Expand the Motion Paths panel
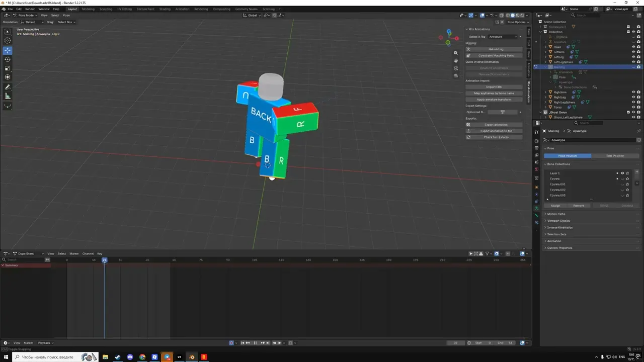 click(x=556, y=214)
